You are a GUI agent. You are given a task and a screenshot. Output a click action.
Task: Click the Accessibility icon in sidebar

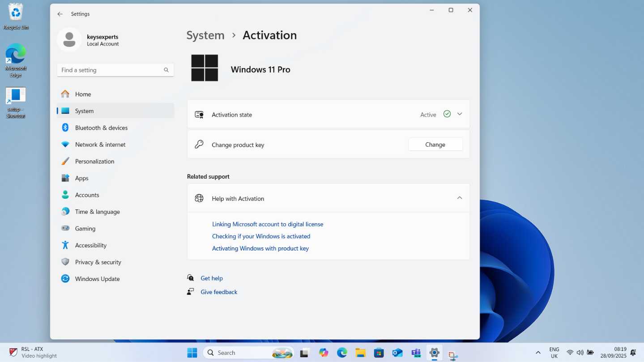(x=65, y=245)
